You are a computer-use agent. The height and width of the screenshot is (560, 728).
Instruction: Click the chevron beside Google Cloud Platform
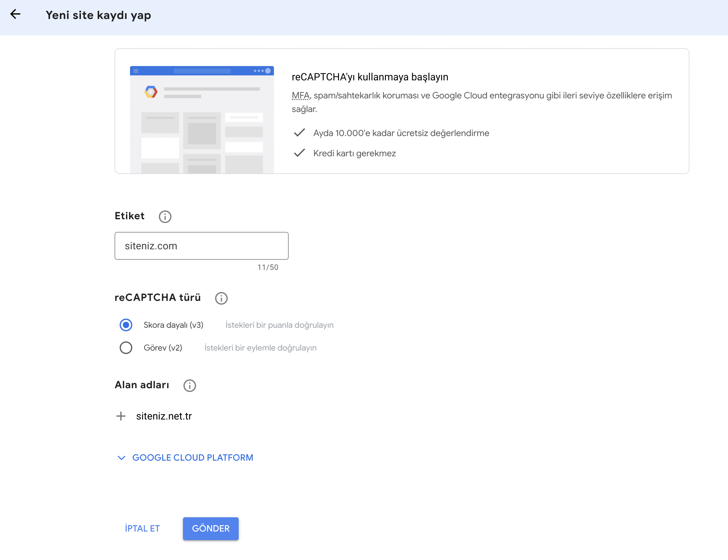tap(122, 458)
